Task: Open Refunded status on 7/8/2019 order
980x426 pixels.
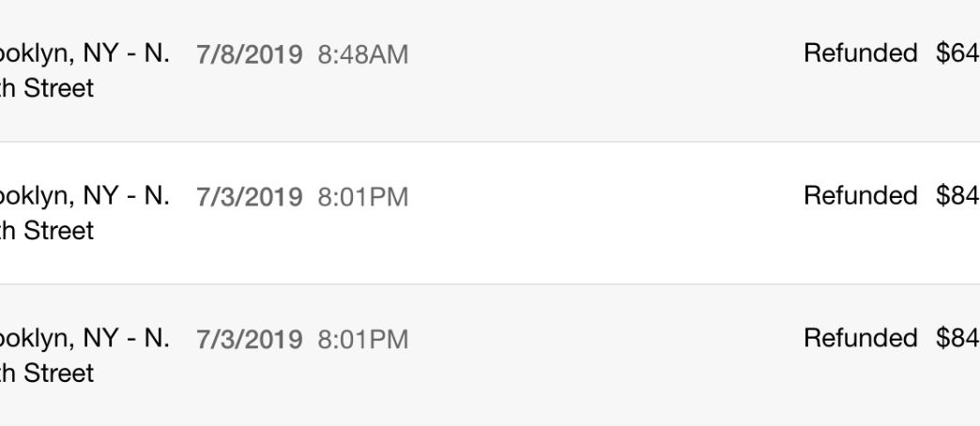Action: click(861, 53)
